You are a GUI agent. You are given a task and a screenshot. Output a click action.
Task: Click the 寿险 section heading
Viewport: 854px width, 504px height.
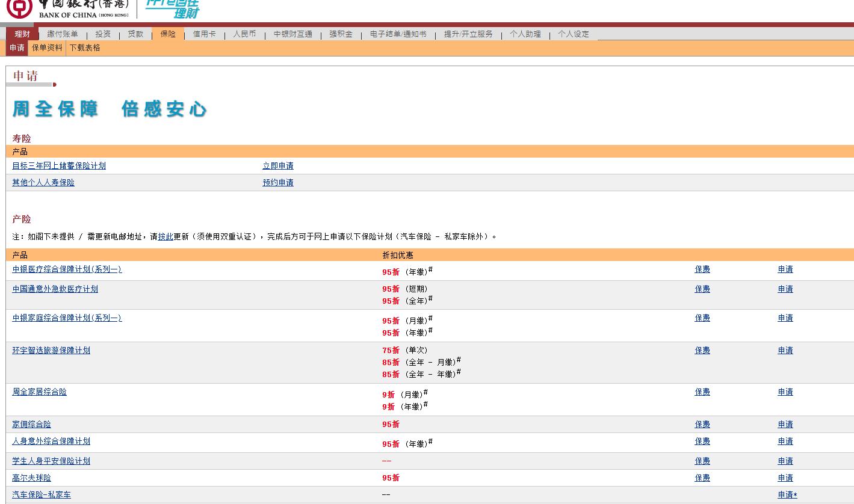pyautogui.click(x=22, y=139)
